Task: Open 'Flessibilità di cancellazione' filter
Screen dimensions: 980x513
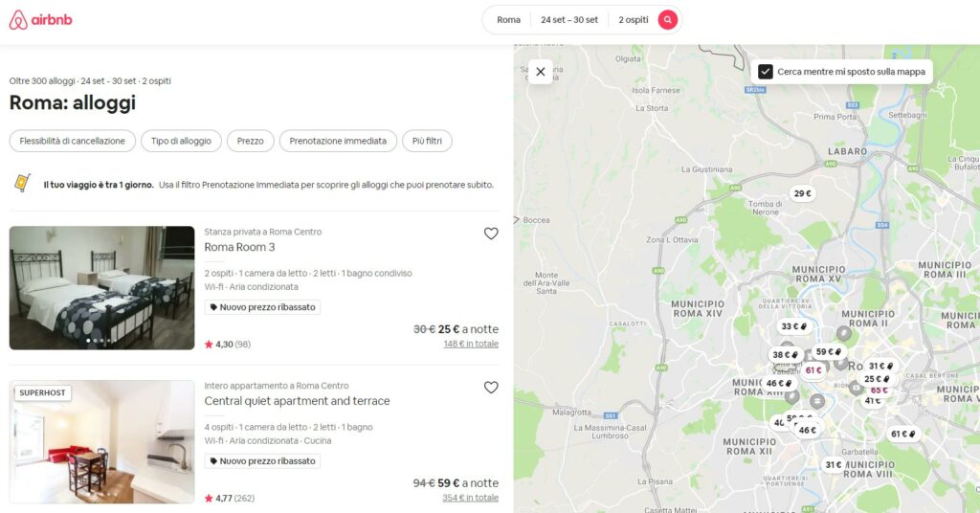Action: point(73,141)
